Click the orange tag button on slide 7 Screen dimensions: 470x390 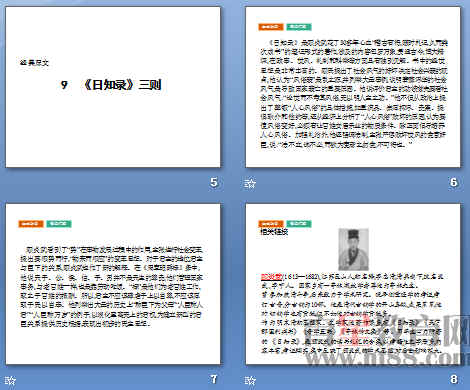coord(31,224)
